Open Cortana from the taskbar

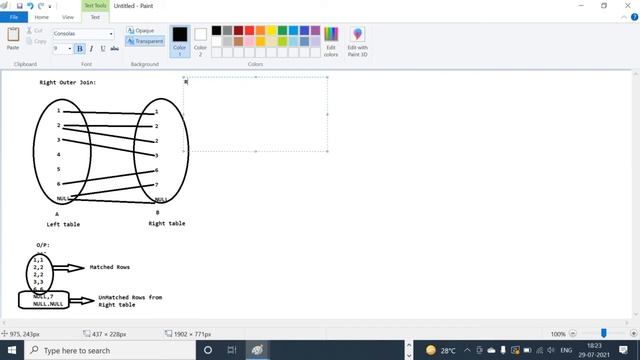208,350
